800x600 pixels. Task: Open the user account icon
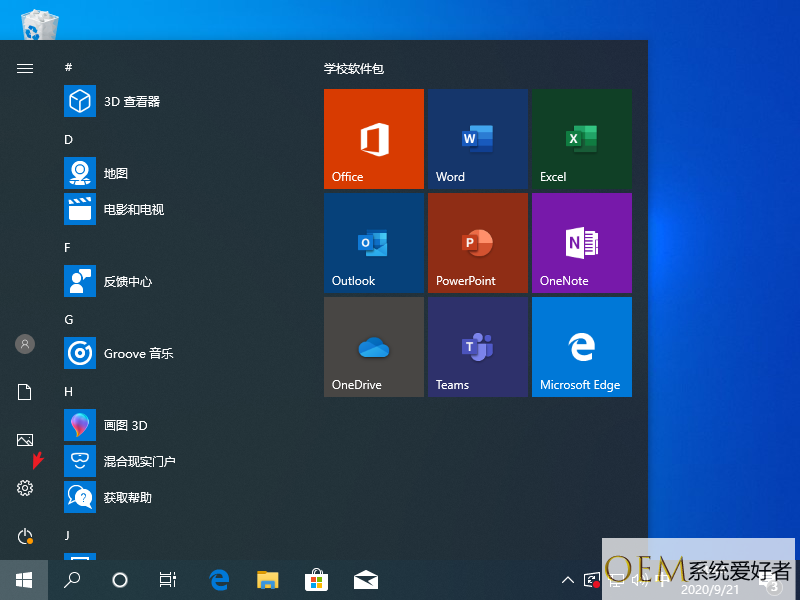pos(25,344)
